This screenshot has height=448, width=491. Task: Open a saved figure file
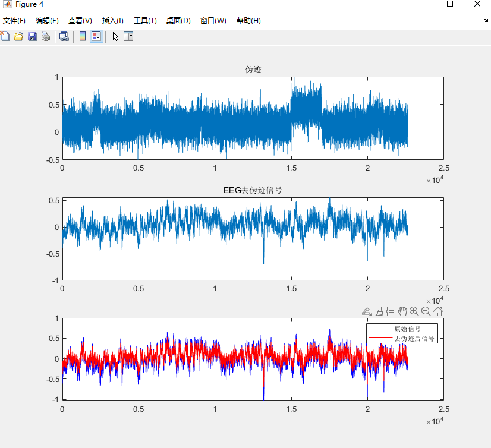[19, 36]
